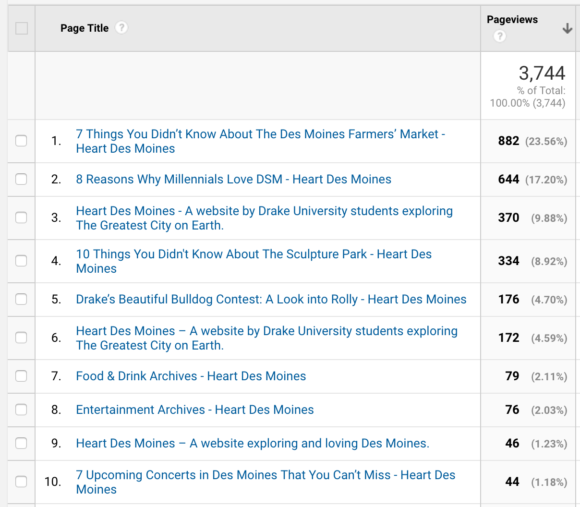
Task: Click the help icon beside Page Title
Action: 121,28
